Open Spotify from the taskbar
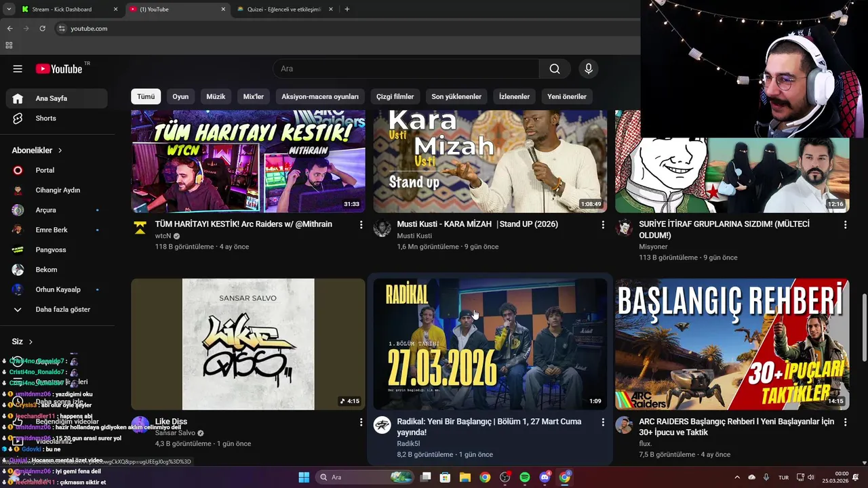The image size is (868, 488). pyautogui.click(x=524, y=477)
